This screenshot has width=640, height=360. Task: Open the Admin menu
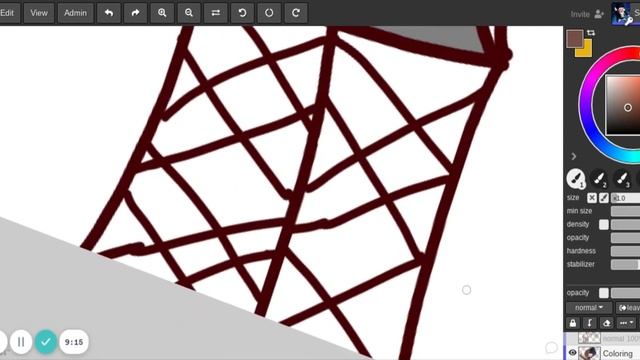coord(76,13)
